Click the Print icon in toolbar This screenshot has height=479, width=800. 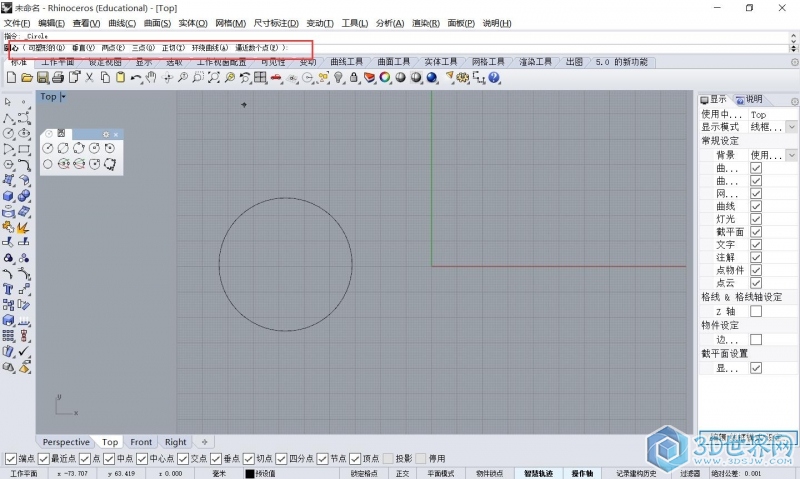point(58,78)
